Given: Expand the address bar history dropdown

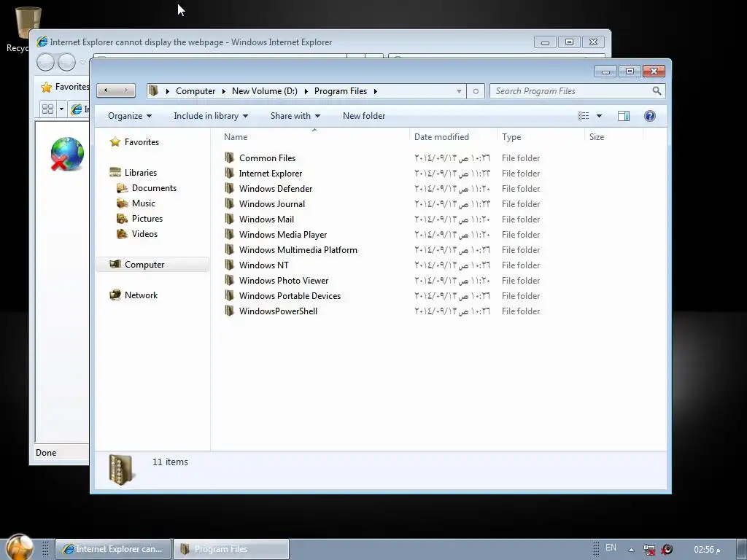Looking at the screenshot, I should [459, 91].
